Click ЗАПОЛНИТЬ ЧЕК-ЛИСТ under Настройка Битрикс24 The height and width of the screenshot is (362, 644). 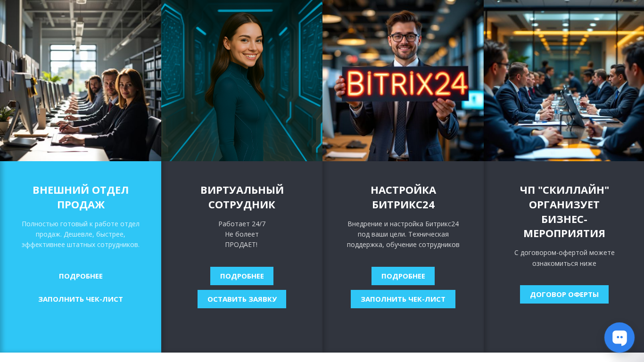pos(403,299)
